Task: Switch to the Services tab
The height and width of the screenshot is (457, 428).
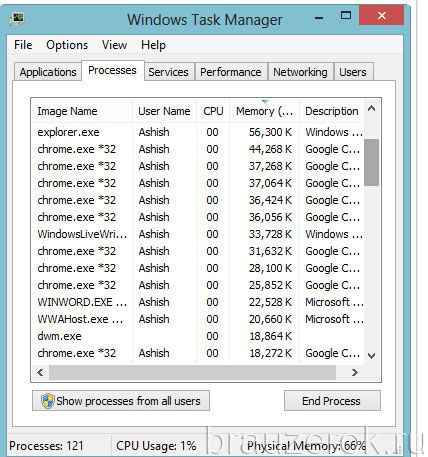Action: point(168,72)
